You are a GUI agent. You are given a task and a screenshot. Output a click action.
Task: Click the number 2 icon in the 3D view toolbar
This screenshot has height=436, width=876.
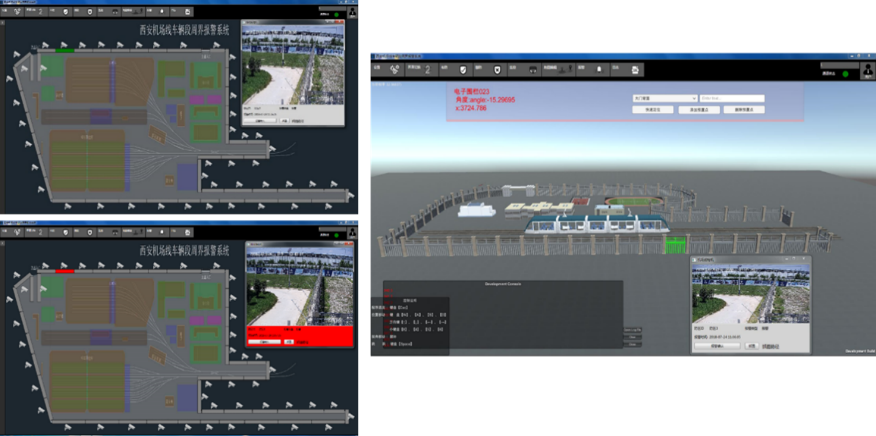click(x=427, y=69)
